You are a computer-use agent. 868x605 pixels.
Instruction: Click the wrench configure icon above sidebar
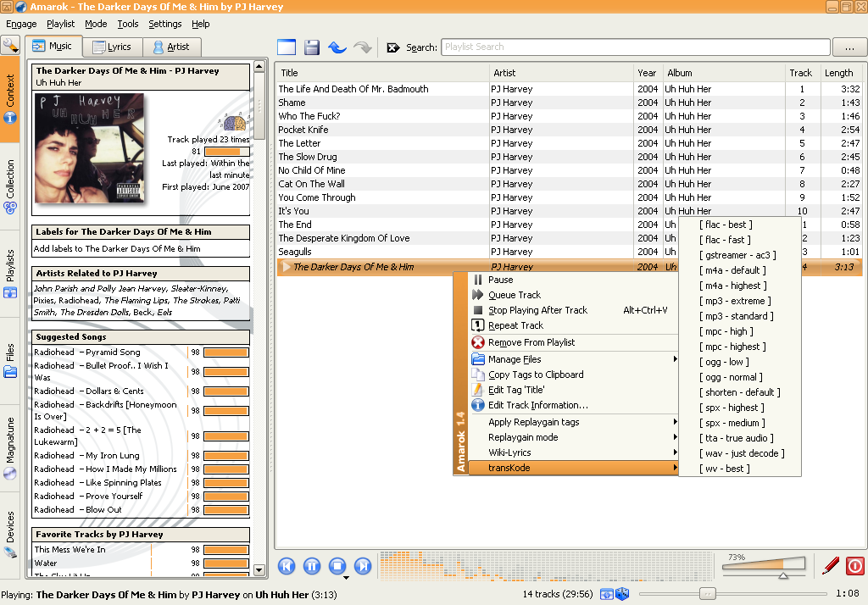(x=10, y=46)
